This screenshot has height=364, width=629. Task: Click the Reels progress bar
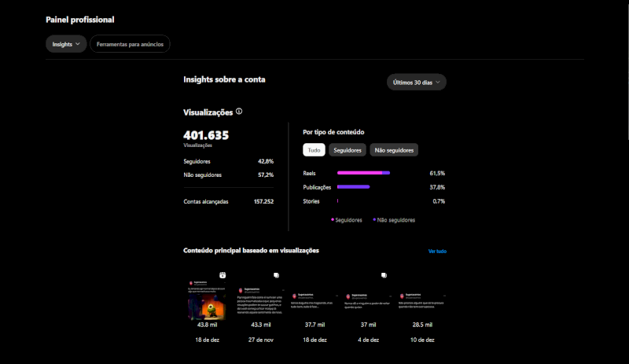[x=363, y=173]
